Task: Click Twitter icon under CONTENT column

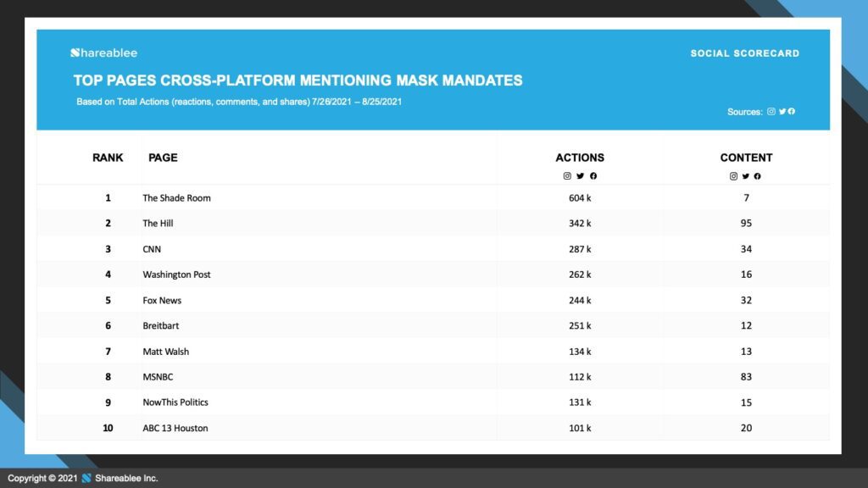Action: [746, 176]
